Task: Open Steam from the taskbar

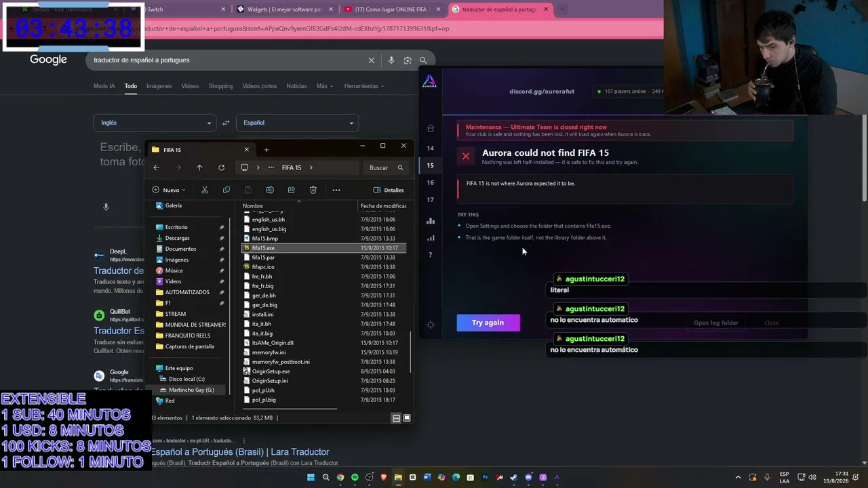Action: pos(514,478)
